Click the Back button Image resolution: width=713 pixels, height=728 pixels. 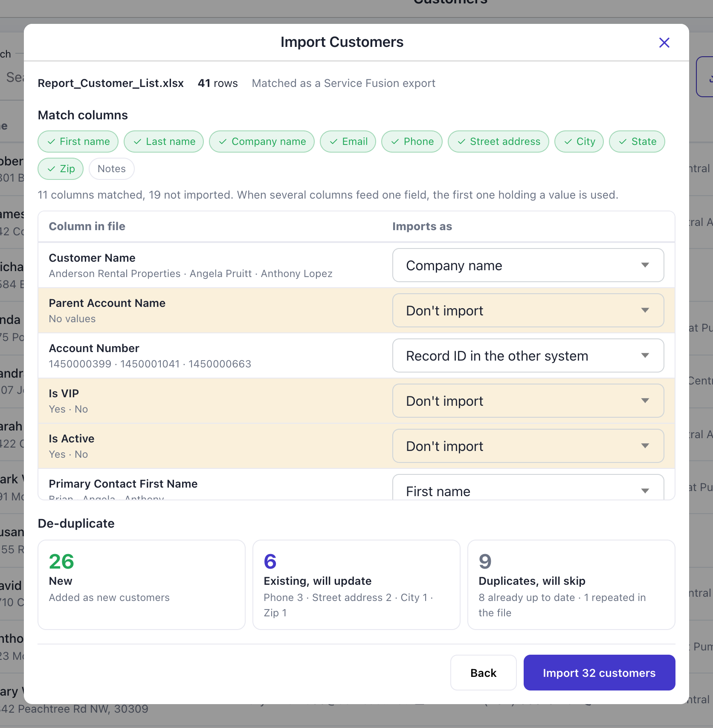(484, 673)
